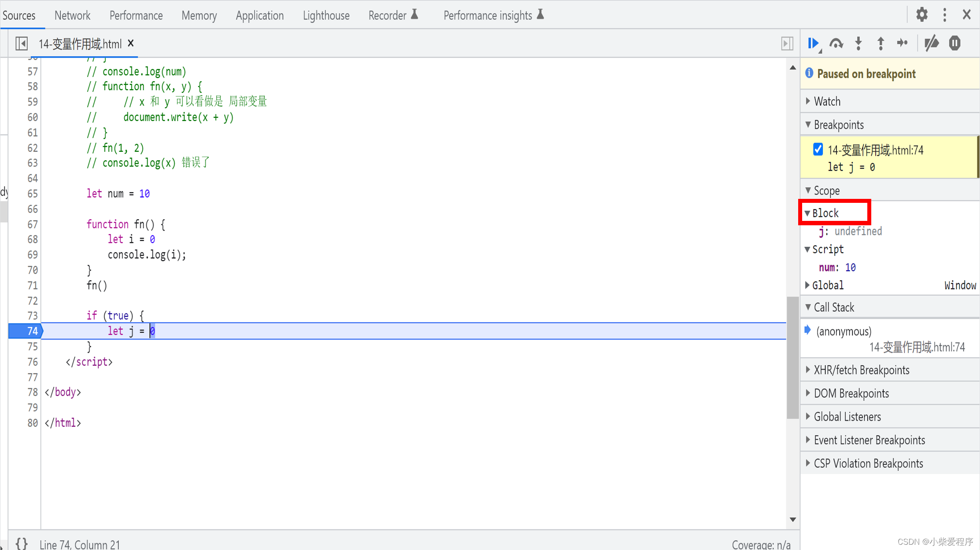
Task: Set a breakpoint on line number 71
Action: (x=32, y=286)
